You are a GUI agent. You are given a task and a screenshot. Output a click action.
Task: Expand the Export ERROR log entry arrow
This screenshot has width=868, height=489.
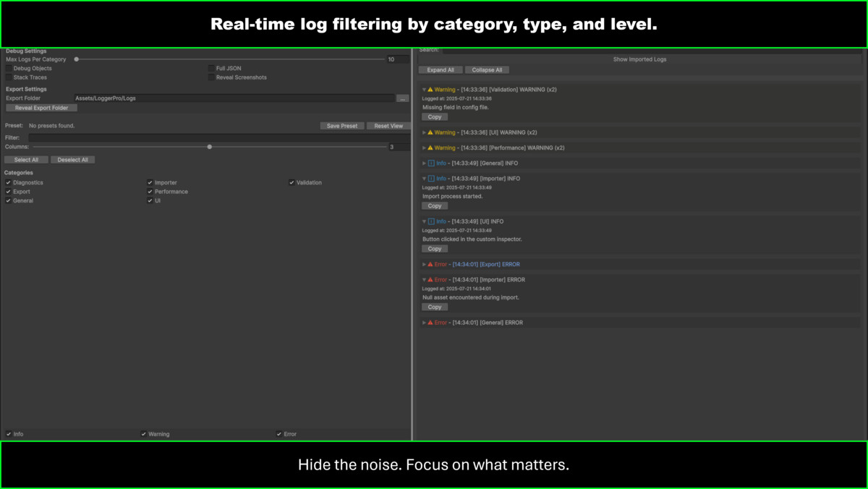[x=425, y=264]
